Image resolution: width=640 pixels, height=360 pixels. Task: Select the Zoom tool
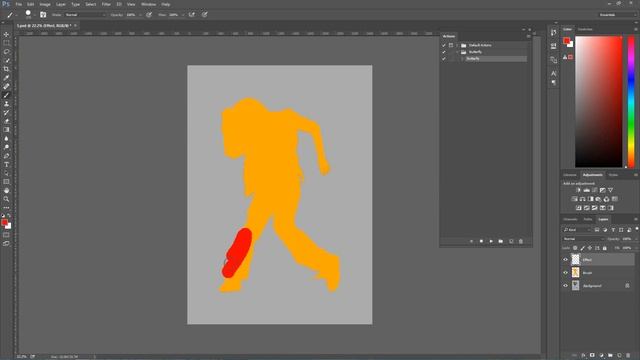point(6,199)
